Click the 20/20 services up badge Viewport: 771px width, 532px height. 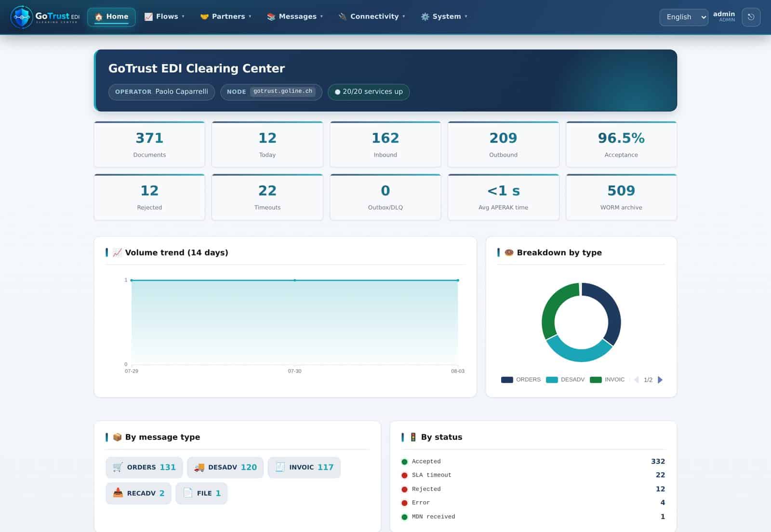pyautogui.click(x=369, y=92)
